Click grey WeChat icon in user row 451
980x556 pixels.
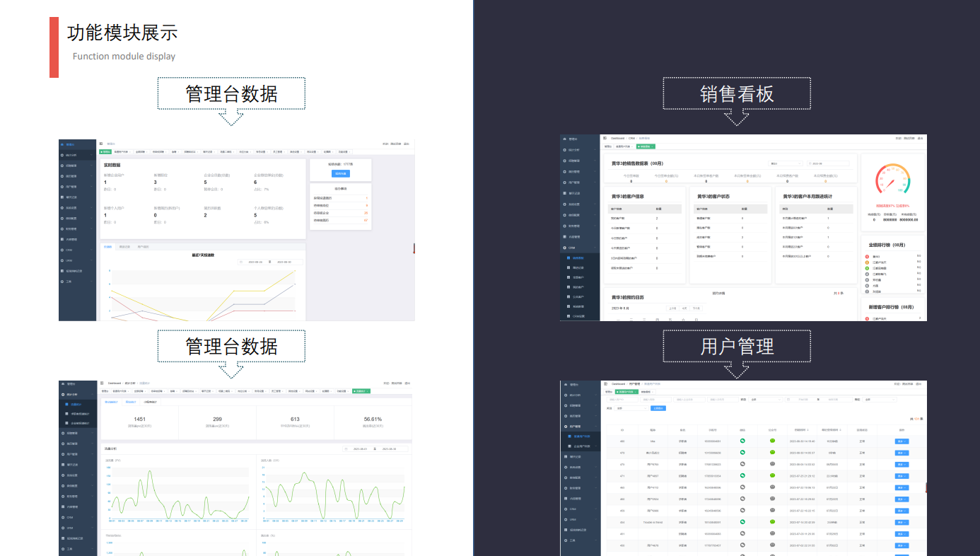742,533
